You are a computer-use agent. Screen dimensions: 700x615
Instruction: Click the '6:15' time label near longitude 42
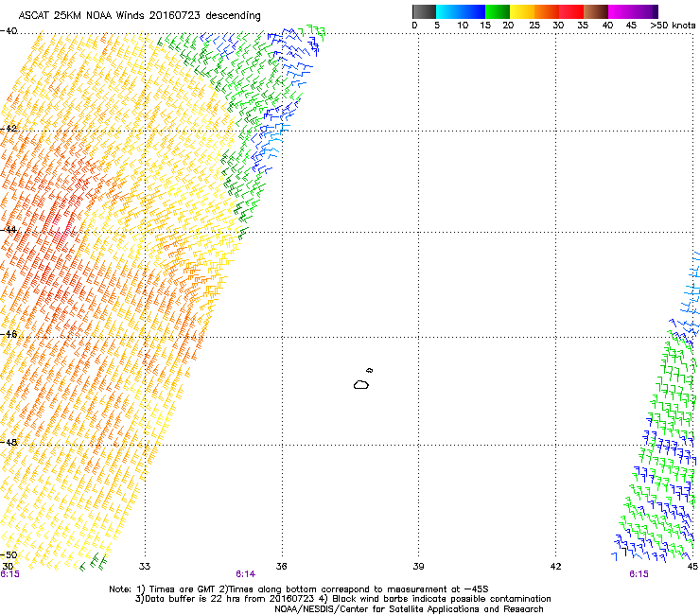pyautogui.click(x=639, y=574)
